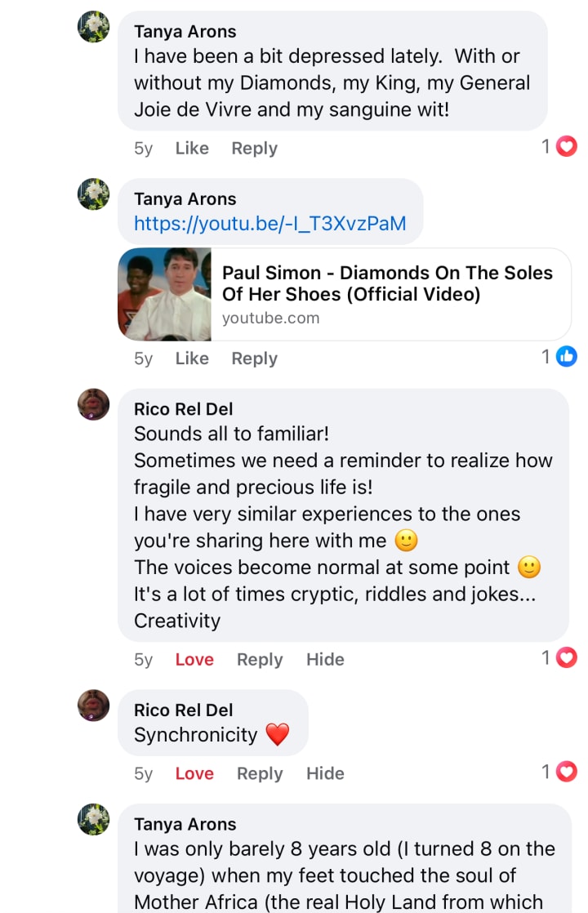
Task: Like the Paul Simon YouTube link comment
Action: click(x=192, y=358)
